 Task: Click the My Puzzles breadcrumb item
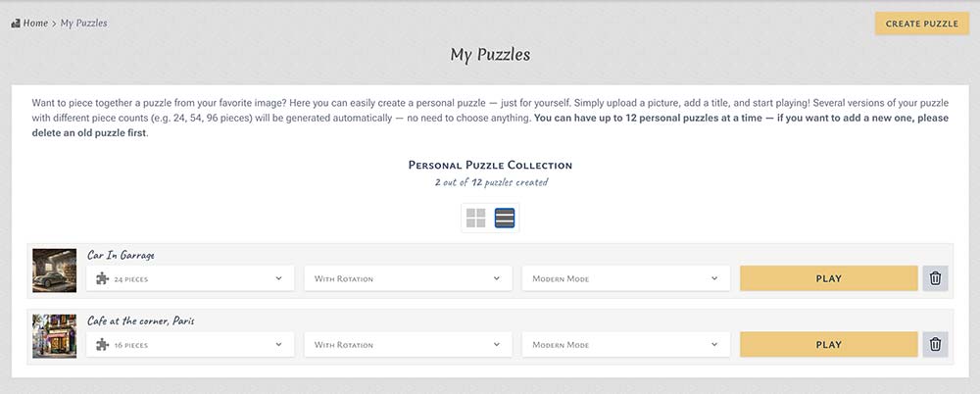tap(84, 23)
